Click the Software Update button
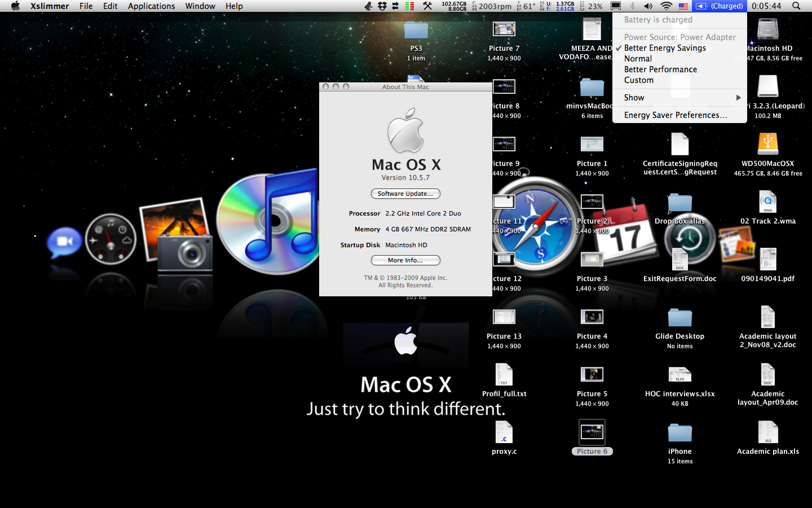The height and width of the screenshot is (508, 812). [405, 194]
